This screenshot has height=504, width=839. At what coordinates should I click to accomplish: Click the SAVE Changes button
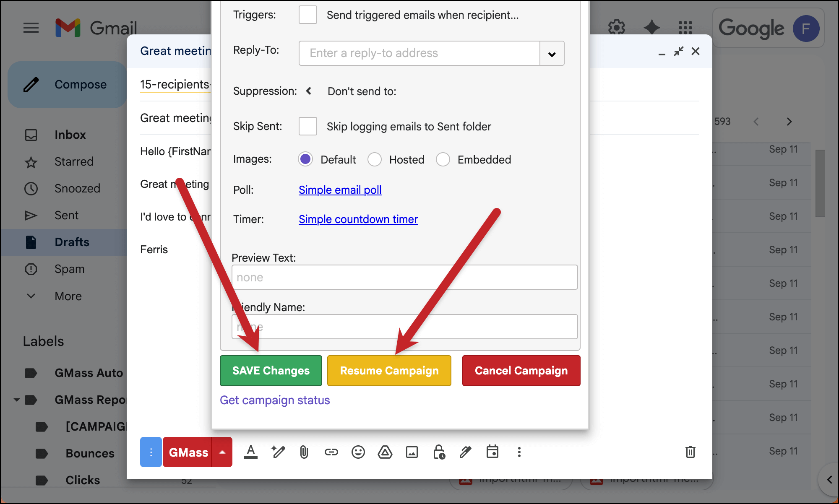pos(271,371)
